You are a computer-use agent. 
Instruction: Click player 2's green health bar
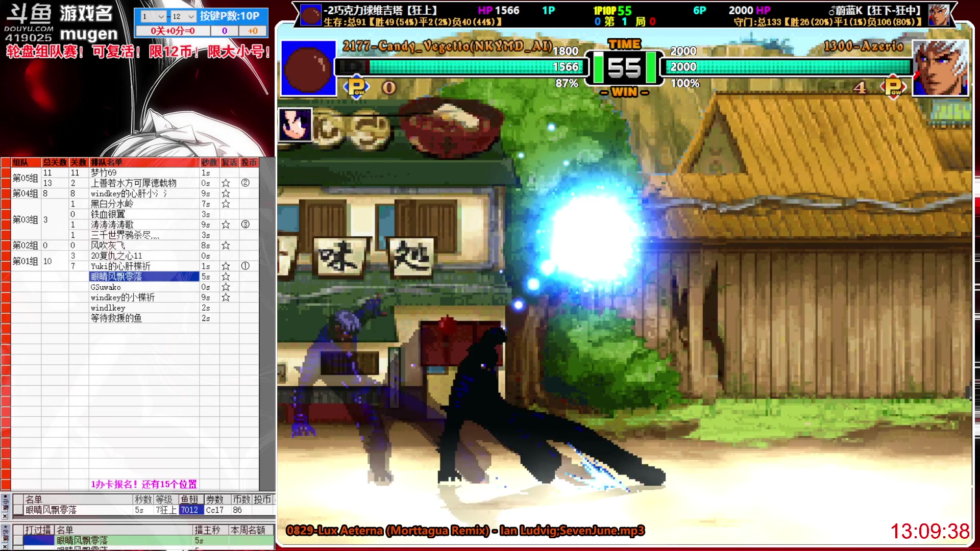pos(787,67)
